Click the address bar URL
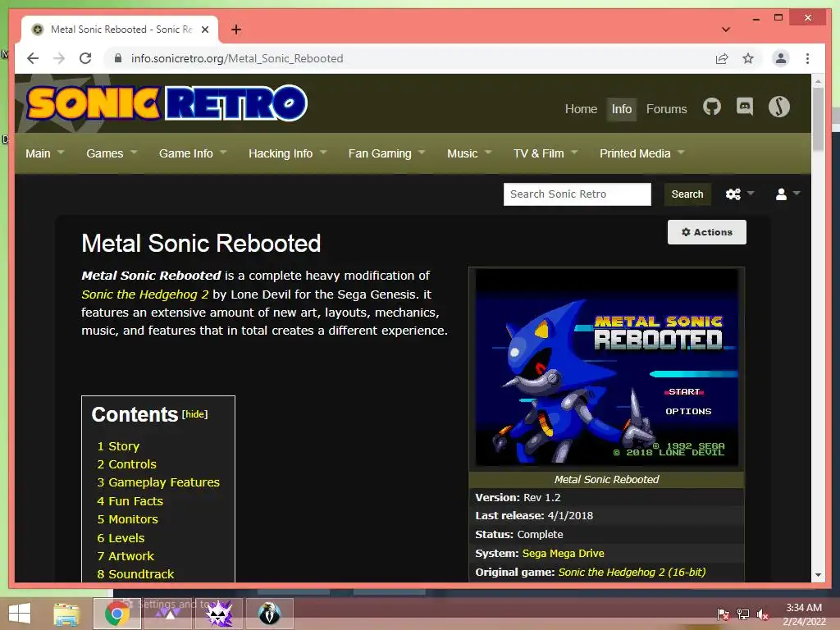Viewport: 840px width, 630px height. [237, 58]
